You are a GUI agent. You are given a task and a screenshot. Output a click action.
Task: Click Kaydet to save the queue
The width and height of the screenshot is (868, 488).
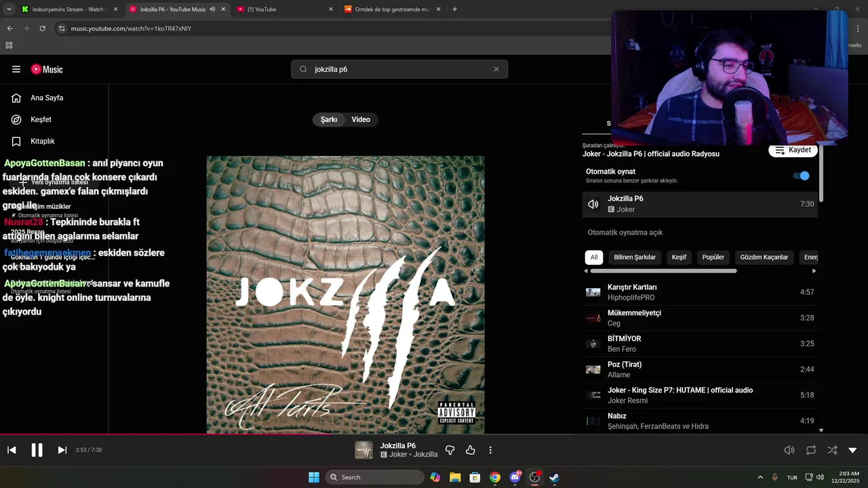tap(793, 150)
